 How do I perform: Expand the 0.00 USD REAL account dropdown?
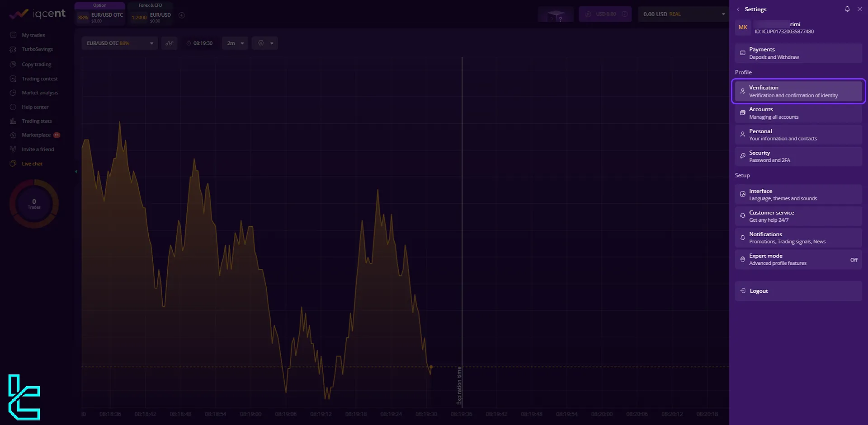683,14
